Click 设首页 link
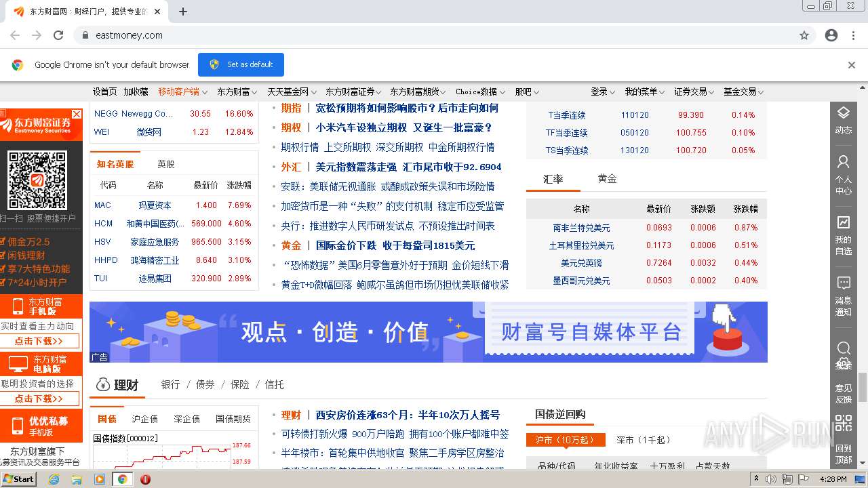 click(x=105, y=91)
